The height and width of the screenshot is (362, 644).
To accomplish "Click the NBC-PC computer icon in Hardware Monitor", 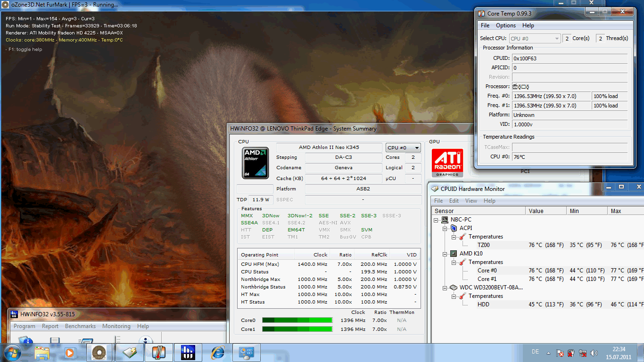I will point(445,220).
